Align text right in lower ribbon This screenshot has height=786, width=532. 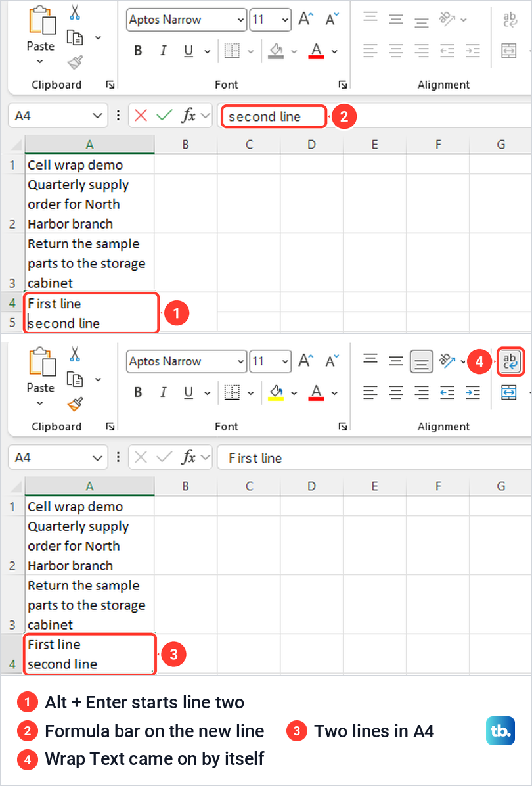point(421,392)
